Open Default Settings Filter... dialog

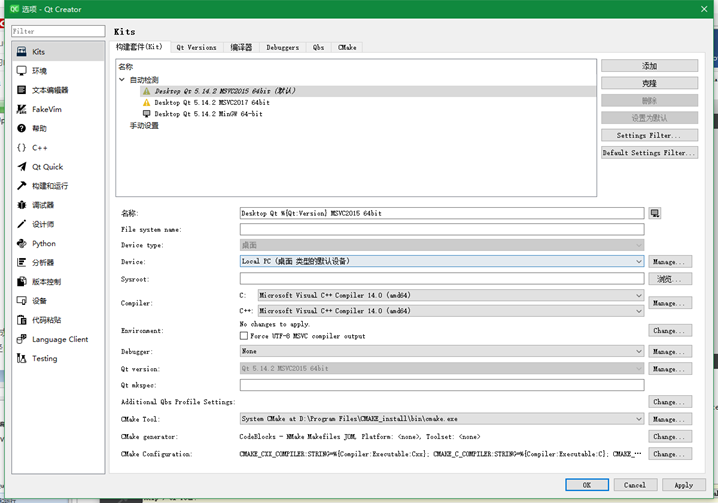coord(650,153)
